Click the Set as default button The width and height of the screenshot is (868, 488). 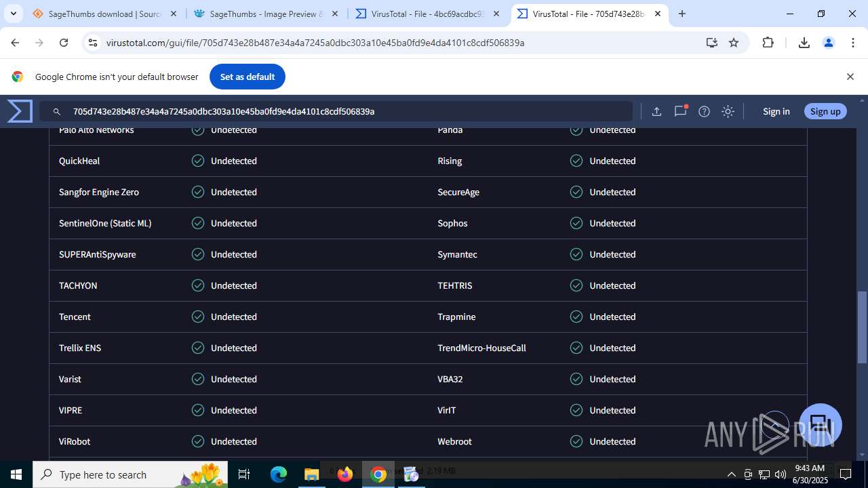tap(248, 77)
